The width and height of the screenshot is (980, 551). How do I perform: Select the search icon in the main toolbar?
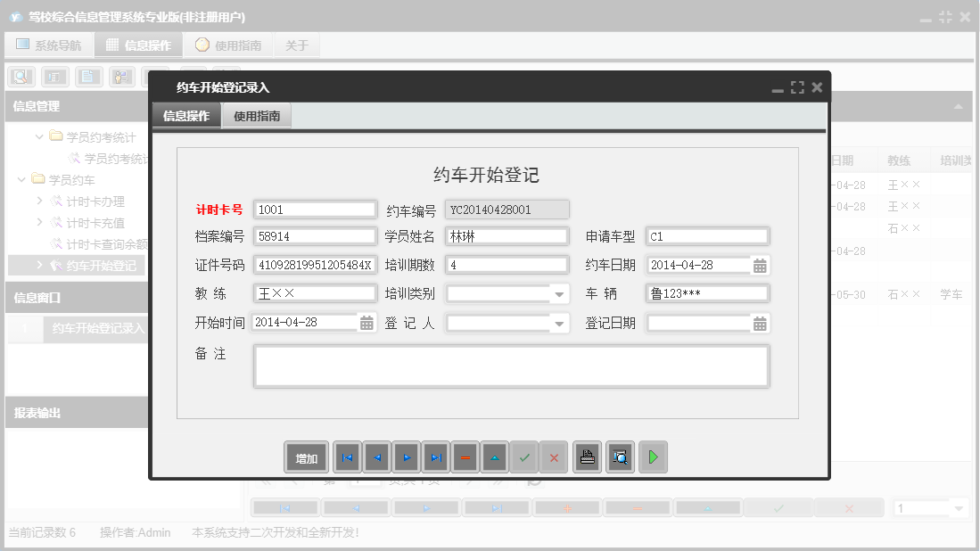(x=20, y=77)
